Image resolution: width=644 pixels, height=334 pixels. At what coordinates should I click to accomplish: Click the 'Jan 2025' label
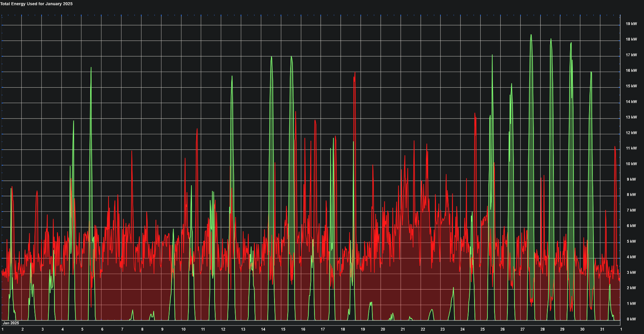(x=11, y=323)
